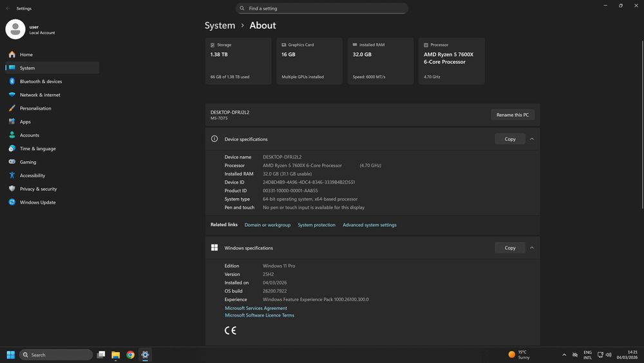644x363 pixels.
Task: Click the Personalisation brush icon
Action: tap(12, 108)
